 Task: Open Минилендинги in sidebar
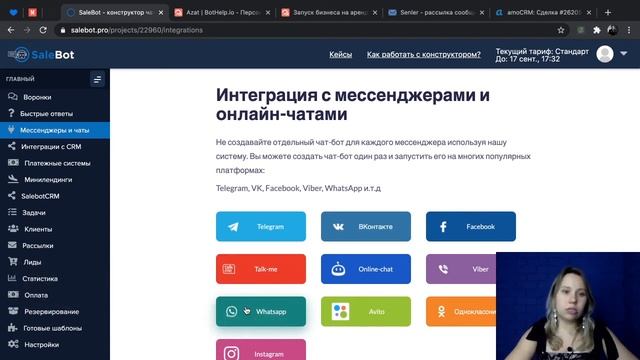55,180
